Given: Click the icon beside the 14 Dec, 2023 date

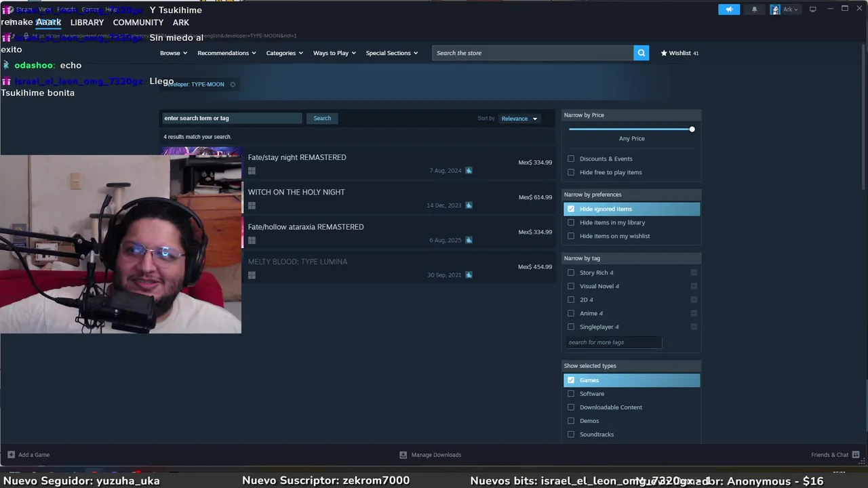Looking at the screenshot, I should coord(469,205).
